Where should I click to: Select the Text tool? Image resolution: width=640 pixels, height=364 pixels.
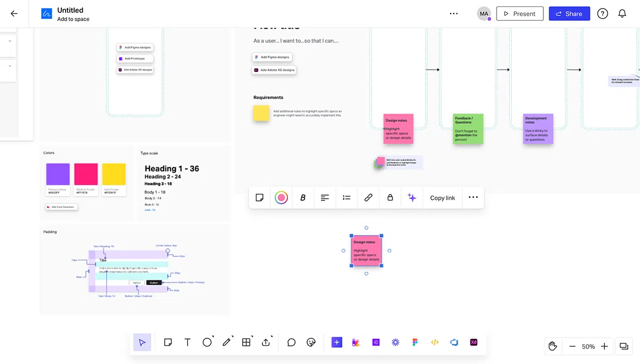[187, 343]
